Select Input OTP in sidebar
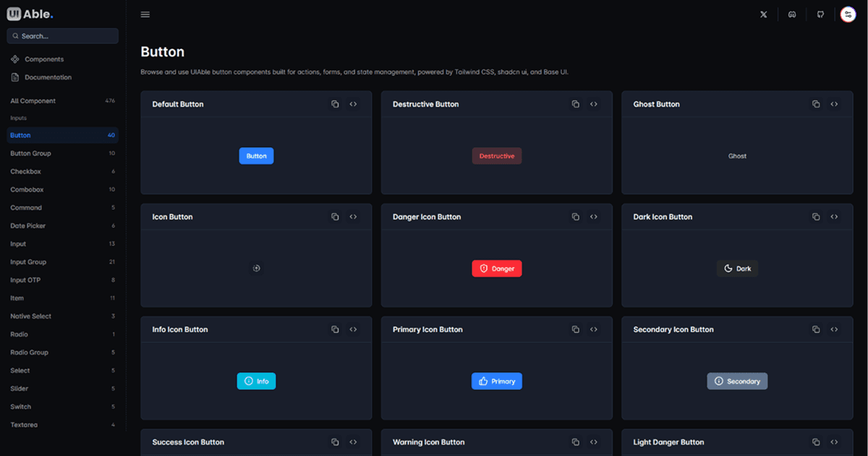 [x=63, y=280]
